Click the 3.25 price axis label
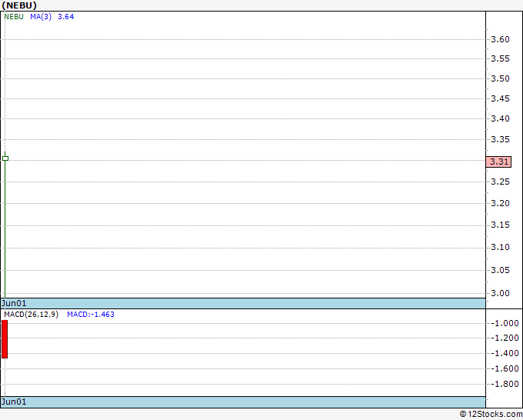The width and height of the screenshot is (523, 420). [501, 182]
